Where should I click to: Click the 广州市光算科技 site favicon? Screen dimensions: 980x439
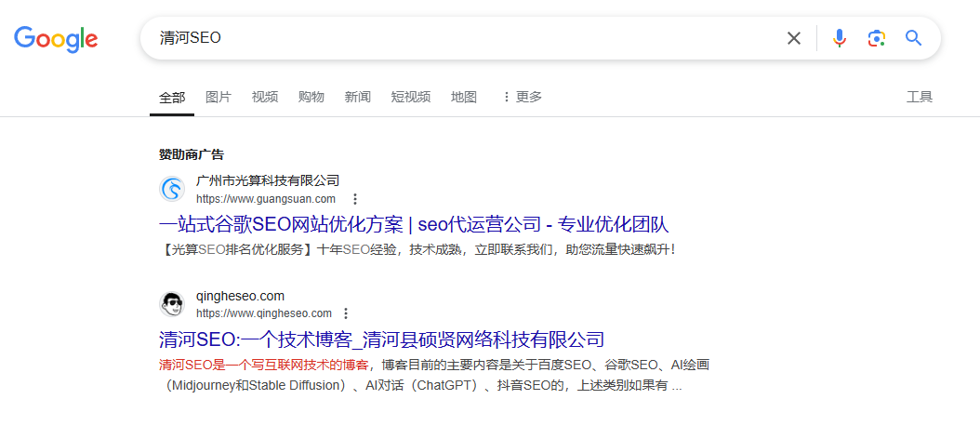coord(172,189)
